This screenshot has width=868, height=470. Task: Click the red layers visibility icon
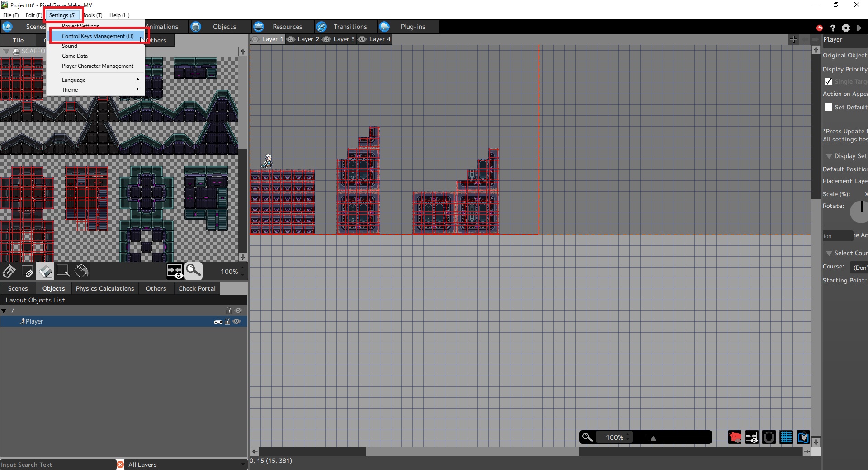pos(735,437)
